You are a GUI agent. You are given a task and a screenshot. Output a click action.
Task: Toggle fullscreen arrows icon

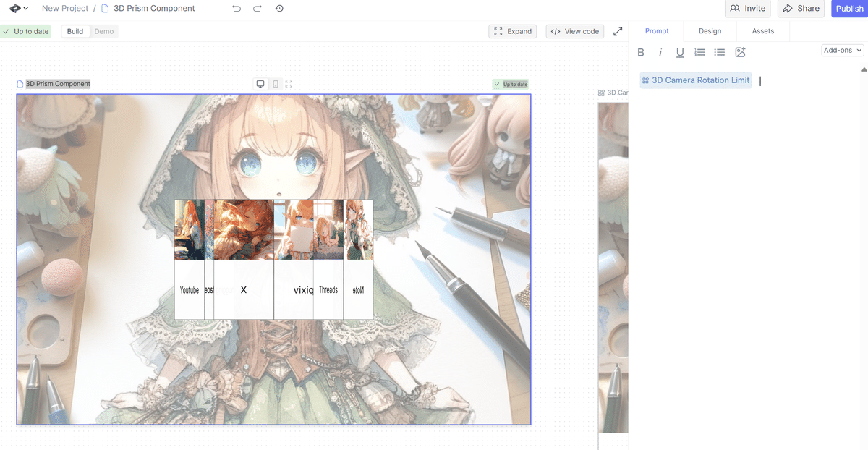tap(618, 31)
